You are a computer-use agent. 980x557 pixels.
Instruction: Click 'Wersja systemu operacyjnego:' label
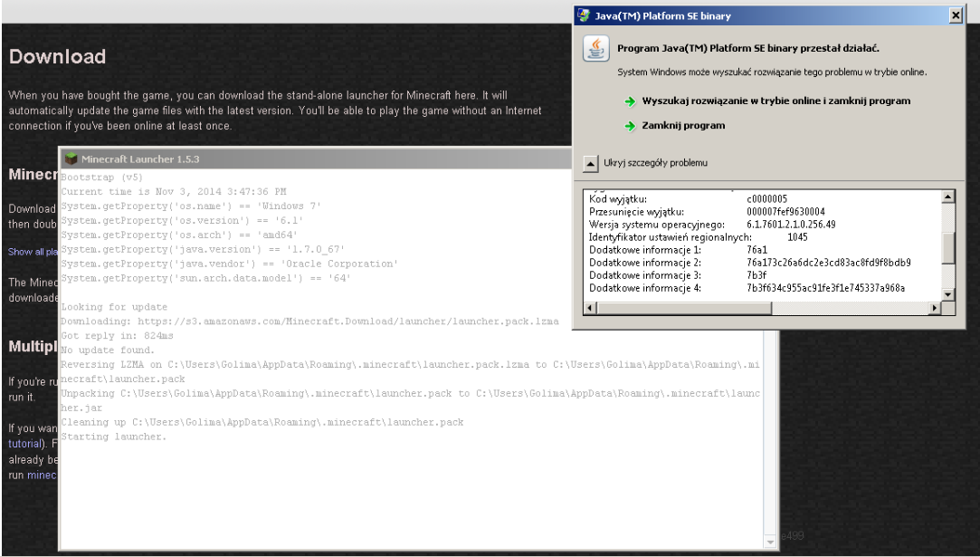657,224
